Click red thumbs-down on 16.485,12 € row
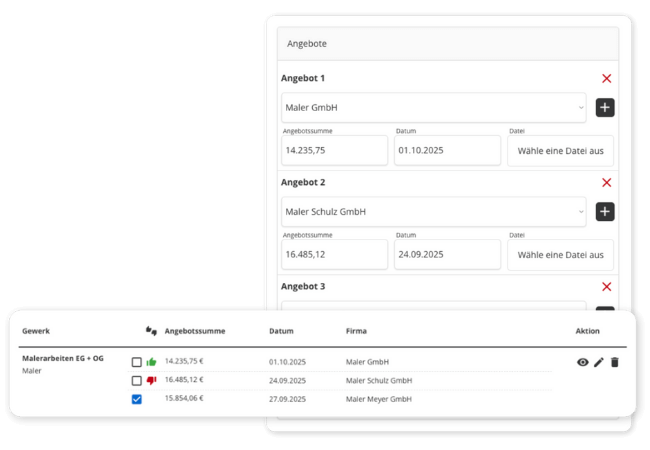650x450 pixels. point(152,380)
